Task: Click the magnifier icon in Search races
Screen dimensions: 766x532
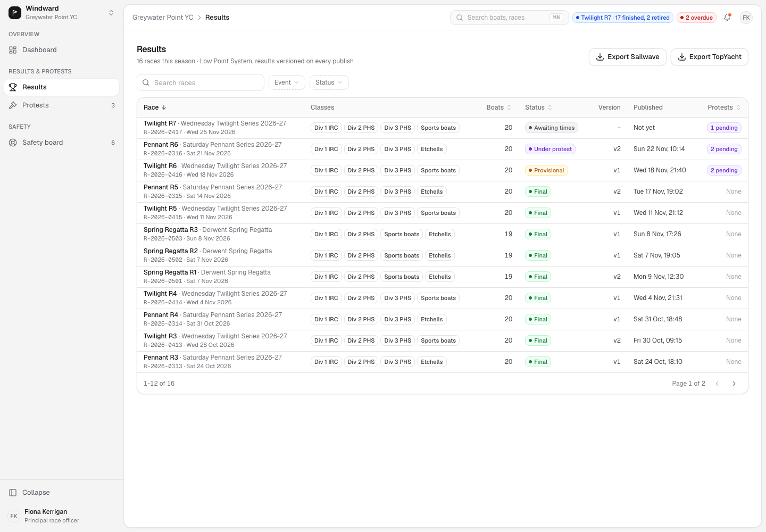Action: pyautogui.click(x=146, y=82)
